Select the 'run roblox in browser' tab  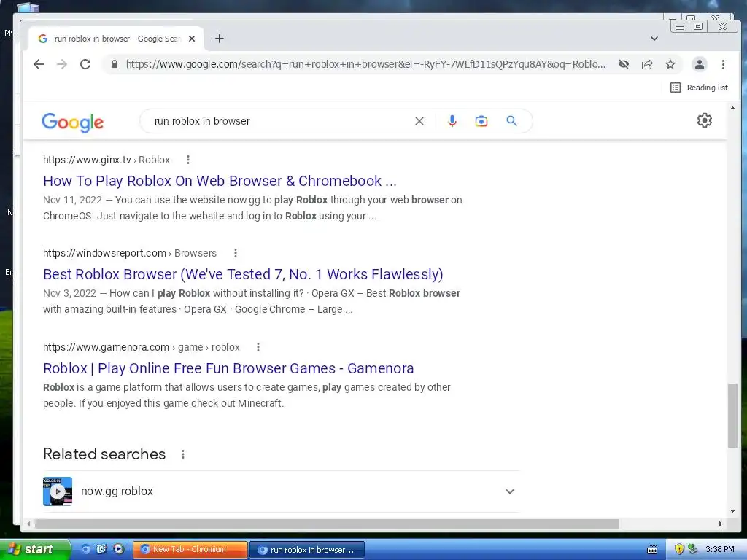click(117, 39)
